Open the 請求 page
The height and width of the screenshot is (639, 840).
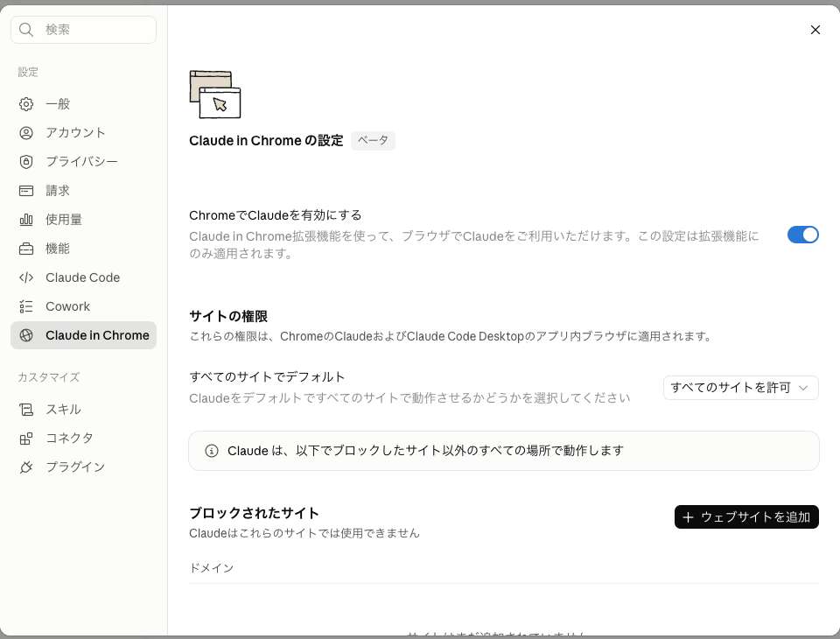(84, 191)
